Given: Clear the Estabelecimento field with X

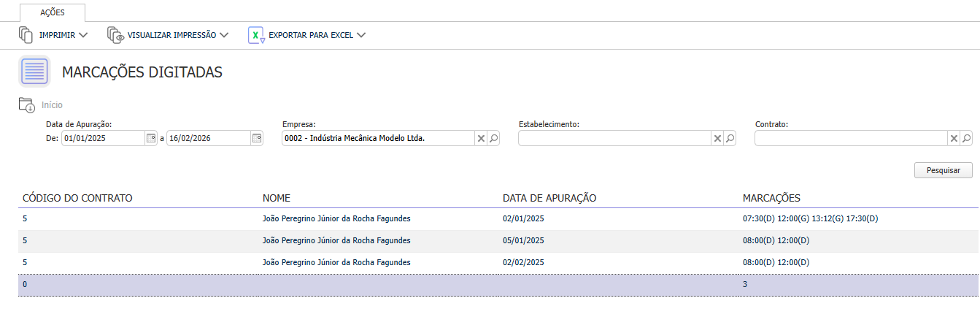Looking at the screenshot, I should click(717, 138).
